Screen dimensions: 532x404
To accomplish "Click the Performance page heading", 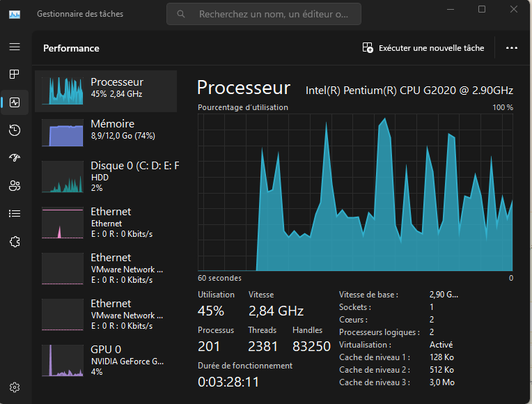I will [x=71, y=48].
